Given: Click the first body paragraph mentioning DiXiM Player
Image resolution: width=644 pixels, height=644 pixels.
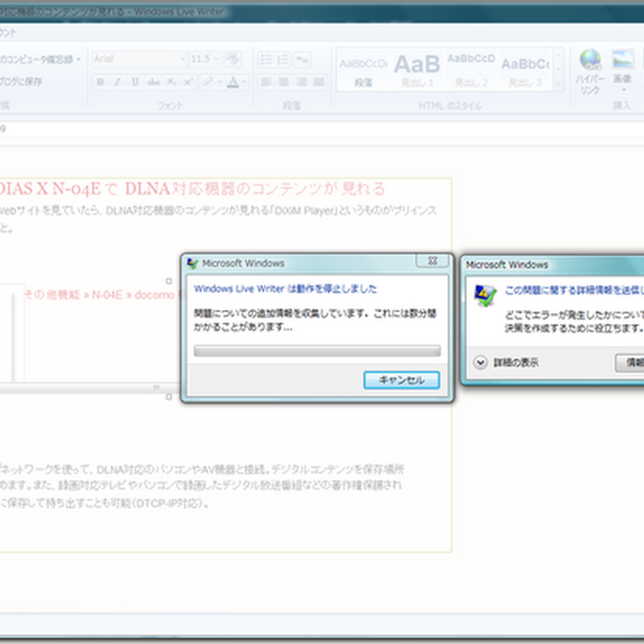Looking at the screenshot, I should pos(218,219).
